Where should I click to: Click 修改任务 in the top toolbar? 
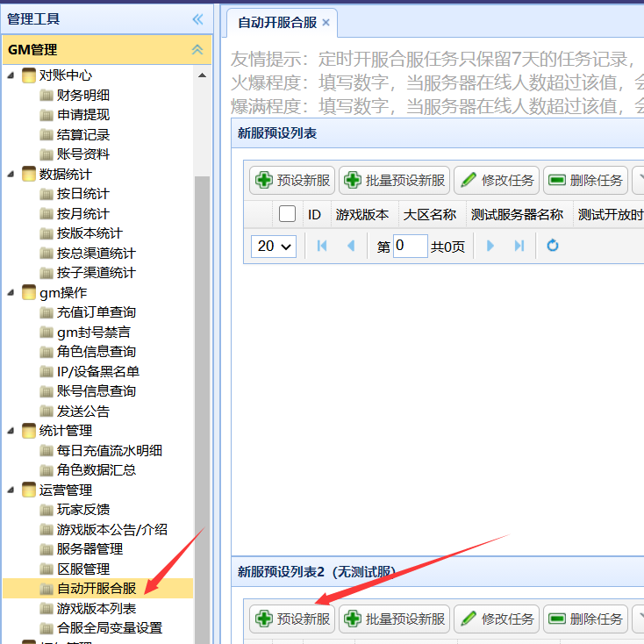(497, 181)
